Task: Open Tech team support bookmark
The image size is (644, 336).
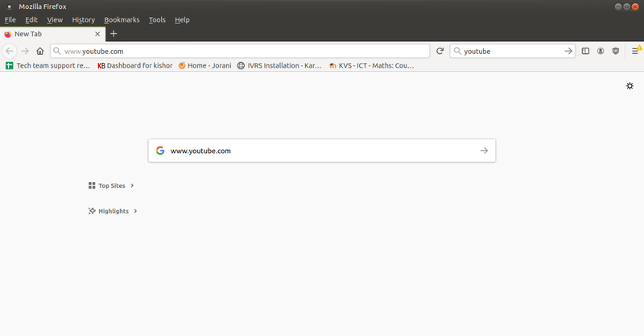Action: [x=48, y=65]
